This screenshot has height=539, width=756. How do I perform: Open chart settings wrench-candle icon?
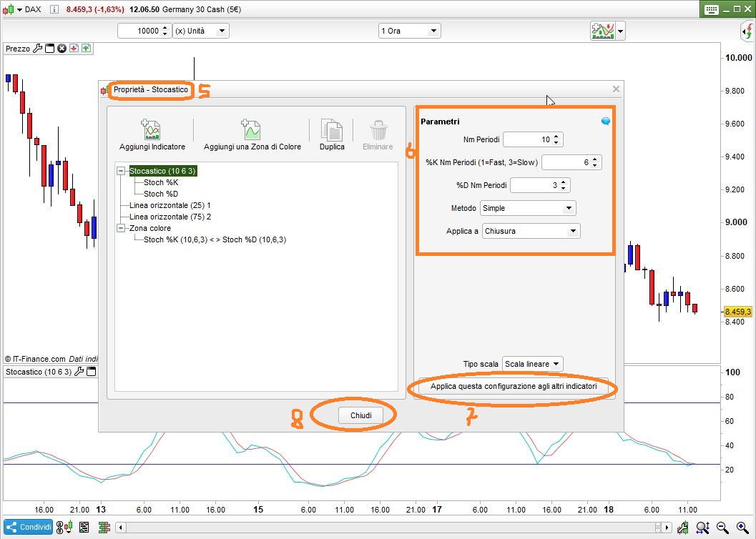[682, 528]
